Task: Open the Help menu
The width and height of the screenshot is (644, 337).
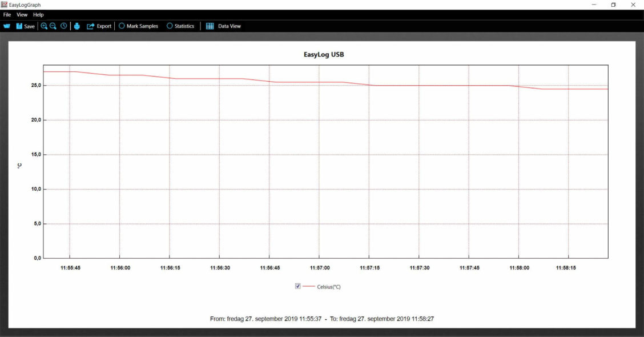Action: 38,14
